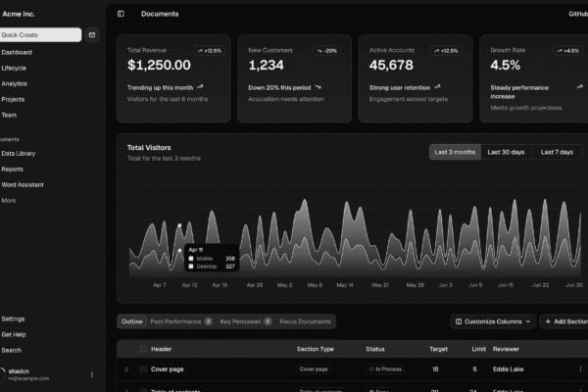This screenshot has width=588, height=392.
Task: Open Analytics in the sidebar
Action: [15, 83]
